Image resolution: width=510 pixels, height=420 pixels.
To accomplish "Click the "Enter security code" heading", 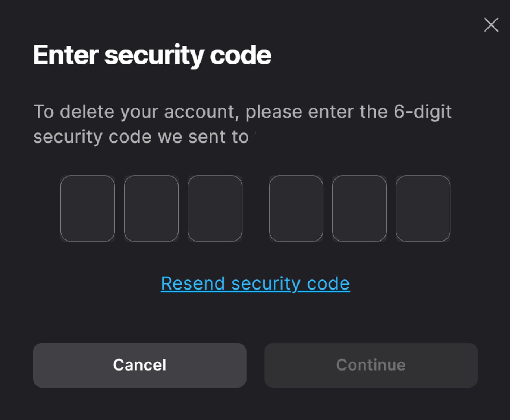I will 152,55.
